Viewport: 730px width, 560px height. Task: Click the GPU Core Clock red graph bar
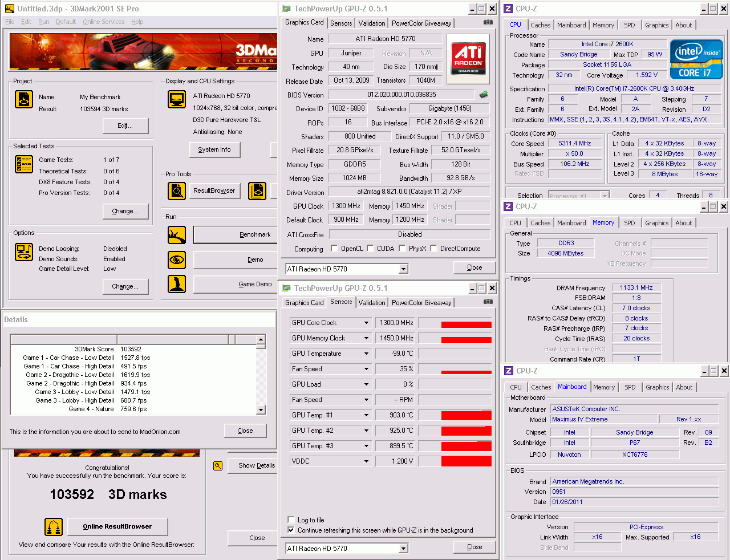[467, 325]
